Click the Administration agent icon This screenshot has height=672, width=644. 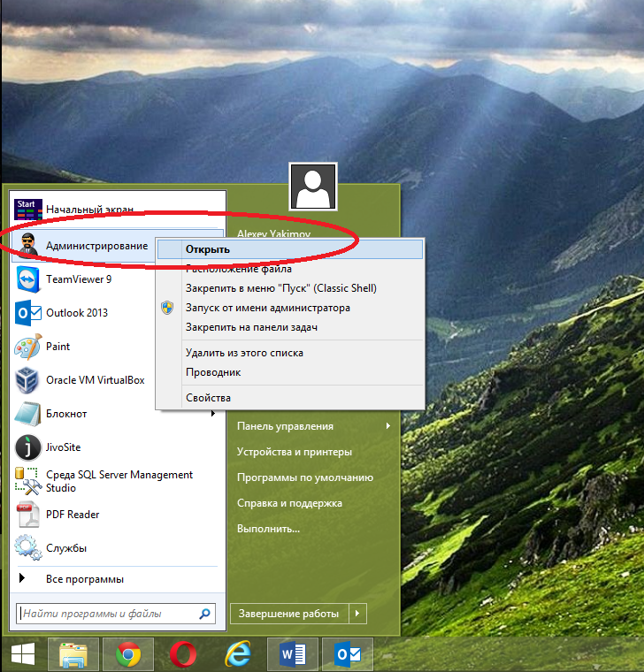(x=28, y=246)
